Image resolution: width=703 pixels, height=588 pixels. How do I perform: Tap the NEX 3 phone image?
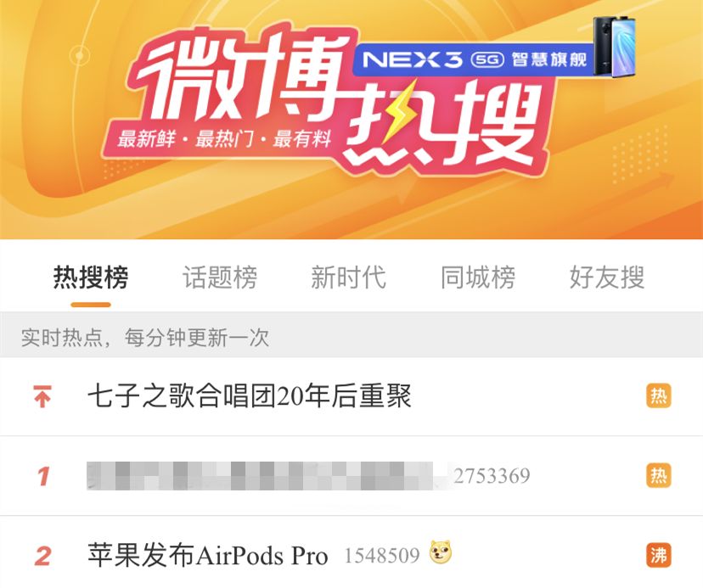615,47
